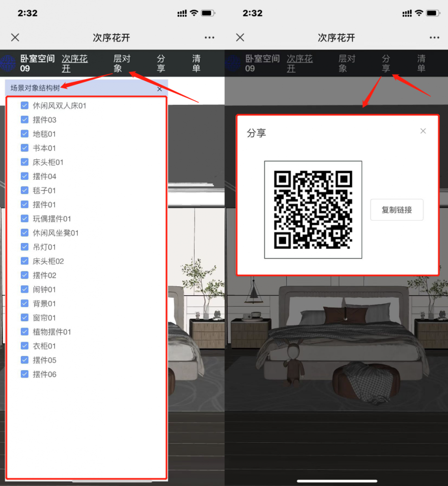448x486 pixels.
Task: Hide 衣柜01 via its checkbox
Action: point(25,346)
